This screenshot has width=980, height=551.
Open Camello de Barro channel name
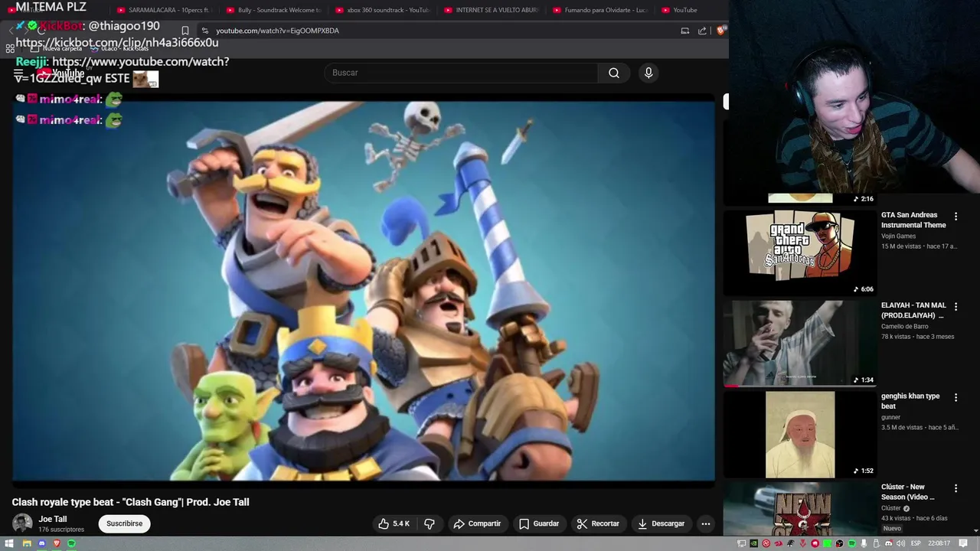[x=905, y=327]
